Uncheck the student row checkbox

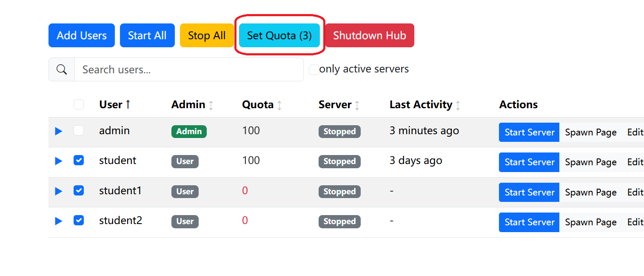click(x=79, y=160)
